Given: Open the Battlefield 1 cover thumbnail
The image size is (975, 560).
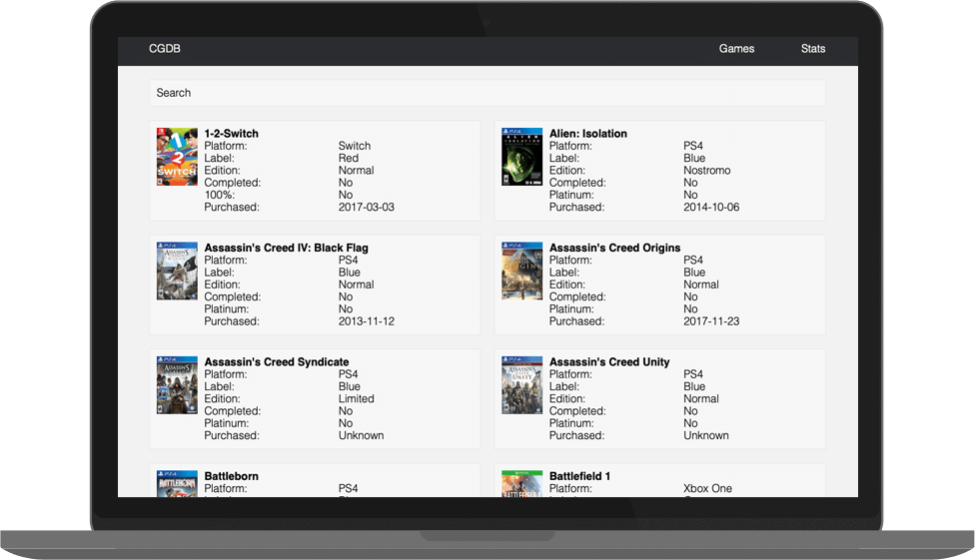Looking at the screenshot, I should pos(521,483).
